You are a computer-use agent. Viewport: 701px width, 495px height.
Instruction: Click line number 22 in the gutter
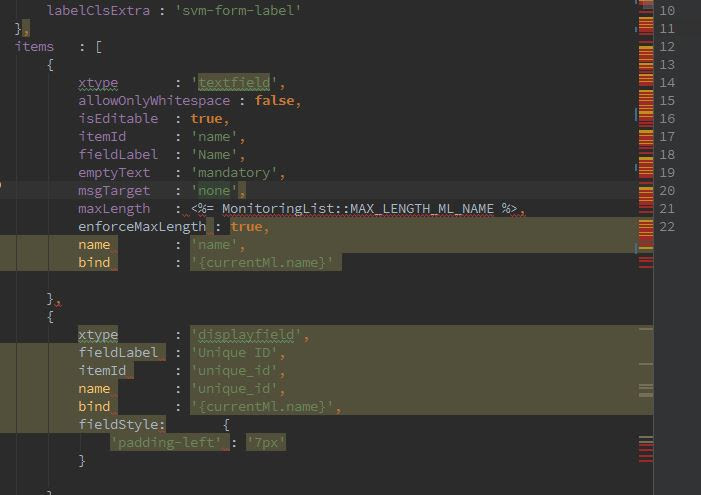point(667,227)
